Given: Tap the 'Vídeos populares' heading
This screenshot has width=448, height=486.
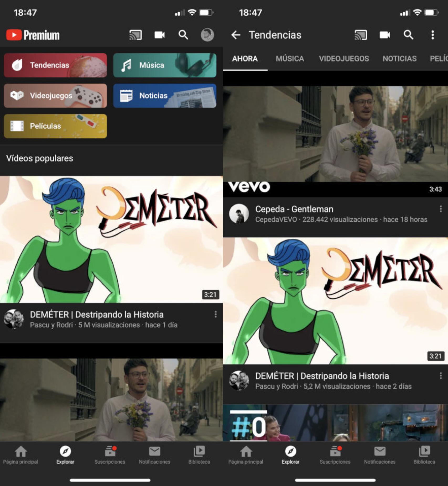Looking at the screenshot, I should [x=40, y=158].
